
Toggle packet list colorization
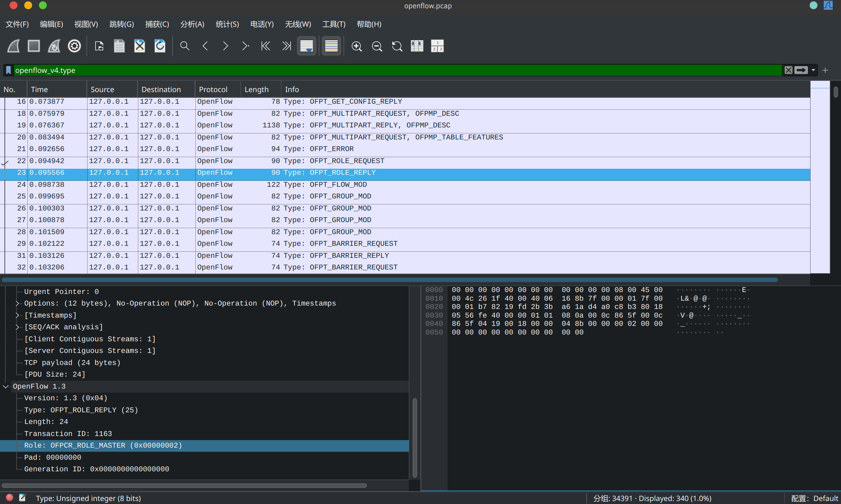pyautogui.click(x=331, y=46)
